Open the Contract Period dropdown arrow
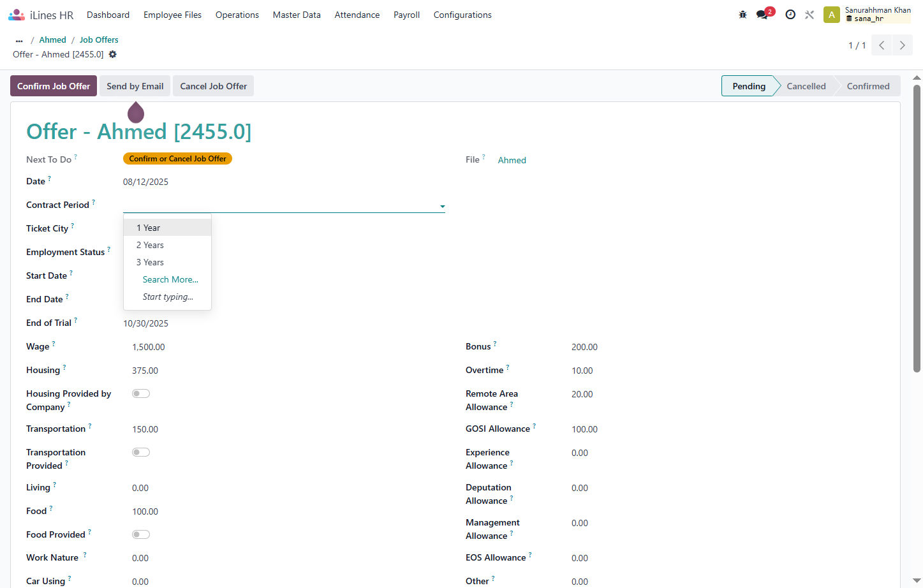Viewport: 923px width, 588px height. [x=442, y=206]
